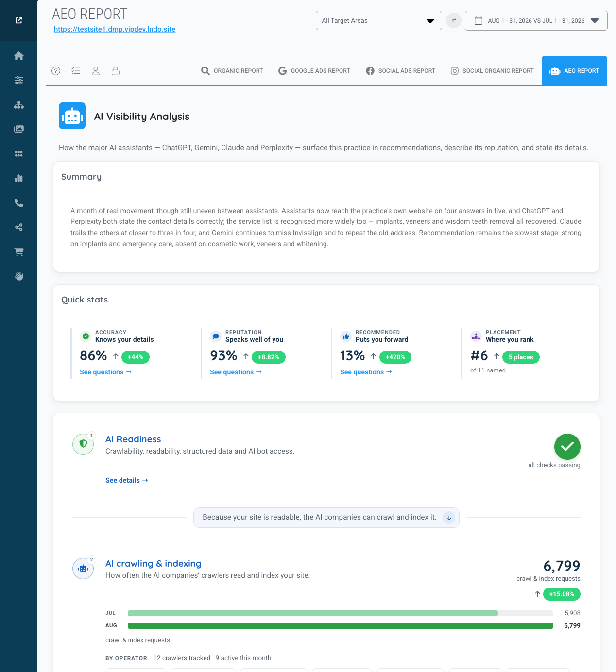This screenshot has height=672, width=616.
Task: Open the sitemap hierarchy icon in sidebar
Action: [x=19, y=105]
